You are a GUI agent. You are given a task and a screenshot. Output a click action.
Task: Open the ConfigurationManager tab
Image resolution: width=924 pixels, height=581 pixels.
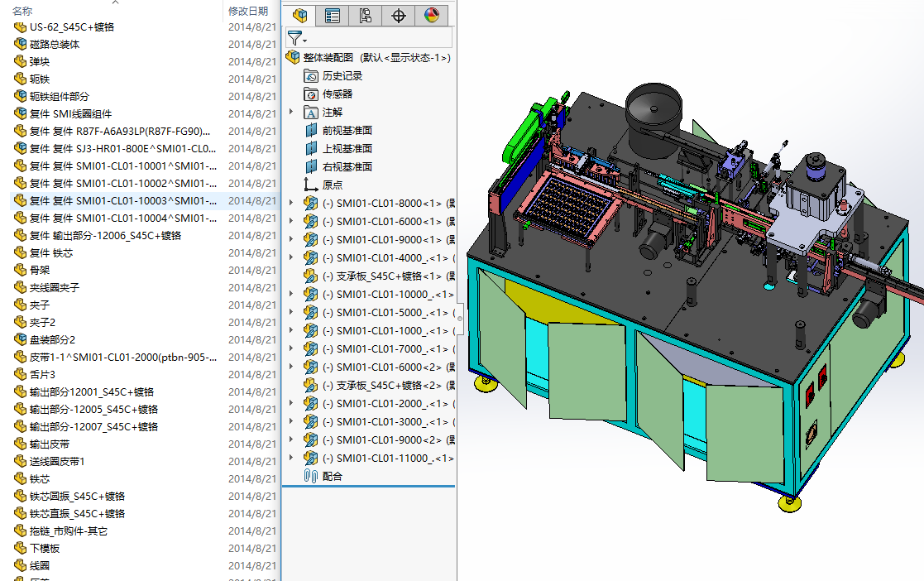pyautogui.click(x=366, y=16)
